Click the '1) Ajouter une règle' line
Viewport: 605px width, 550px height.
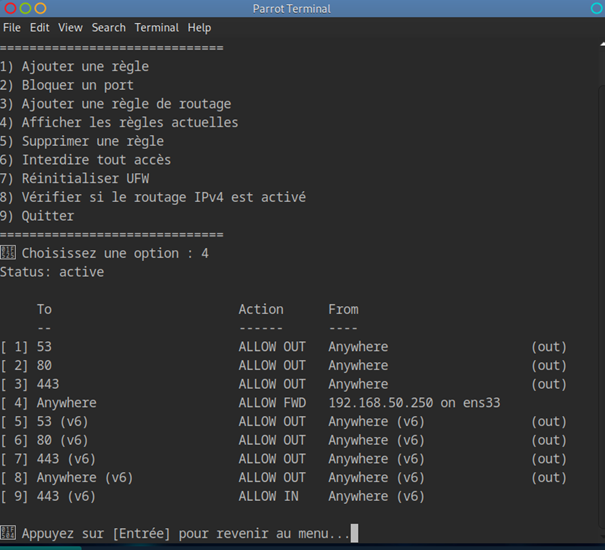tap(75, 67)
